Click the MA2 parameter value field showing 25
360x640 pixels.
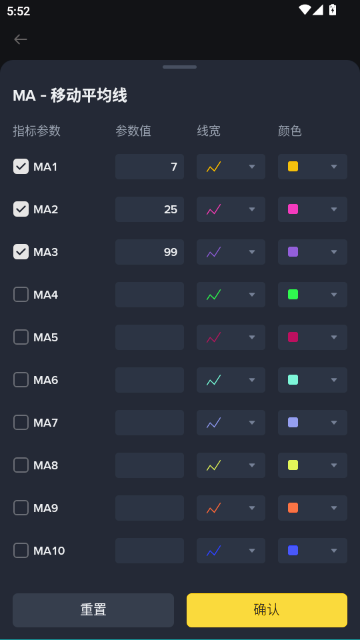coord(149,209)
